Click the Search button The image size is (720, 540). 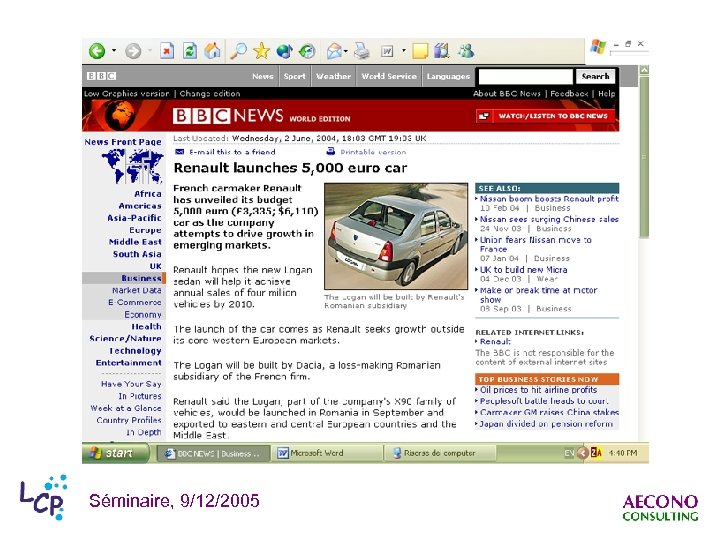pyautogui.click(x=596, y=77)
